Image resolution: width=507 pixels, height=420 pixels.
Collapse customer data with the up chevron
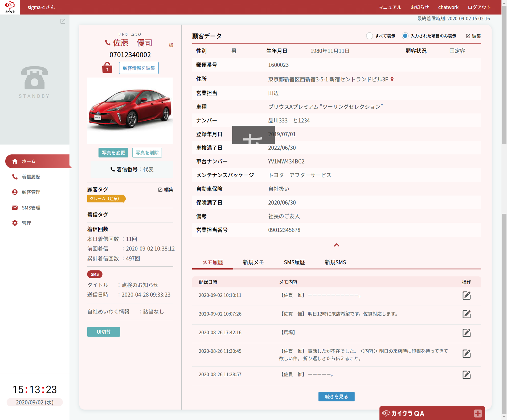(336, 245)
